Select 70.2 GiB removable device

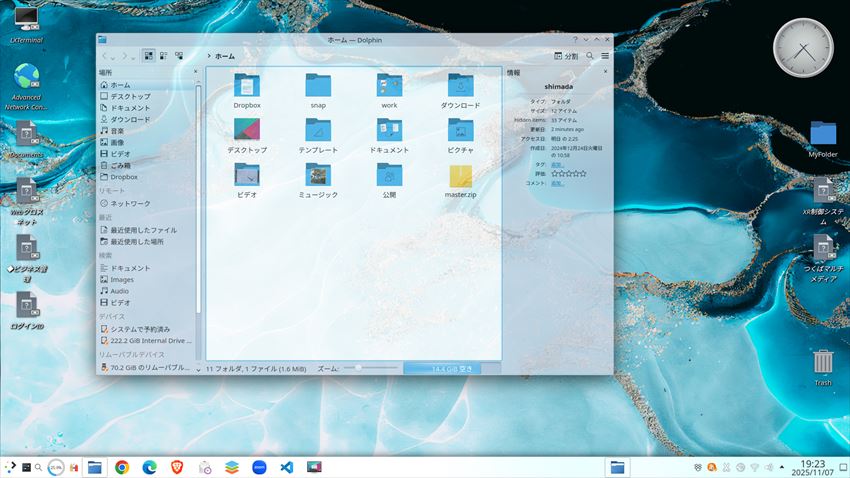pyautogui.click(x=146, y=367)
